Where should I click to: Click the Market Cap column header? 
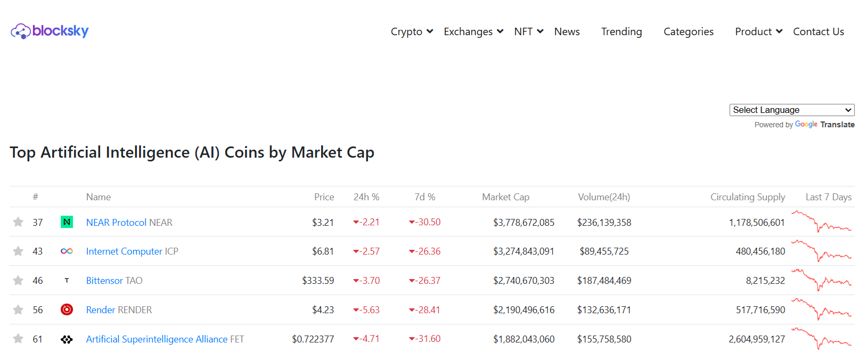[x=506, y=197]
